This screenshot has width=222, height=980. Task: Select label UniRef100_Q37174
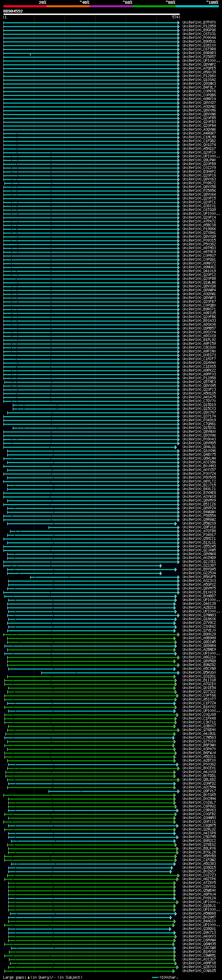pyautogui.click(x=199, y=416)
